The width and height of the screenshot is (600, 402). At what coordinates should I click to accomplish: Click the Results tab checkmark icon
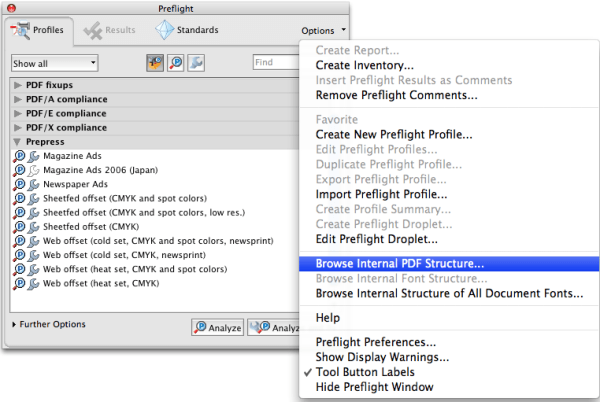pos(93,31)
